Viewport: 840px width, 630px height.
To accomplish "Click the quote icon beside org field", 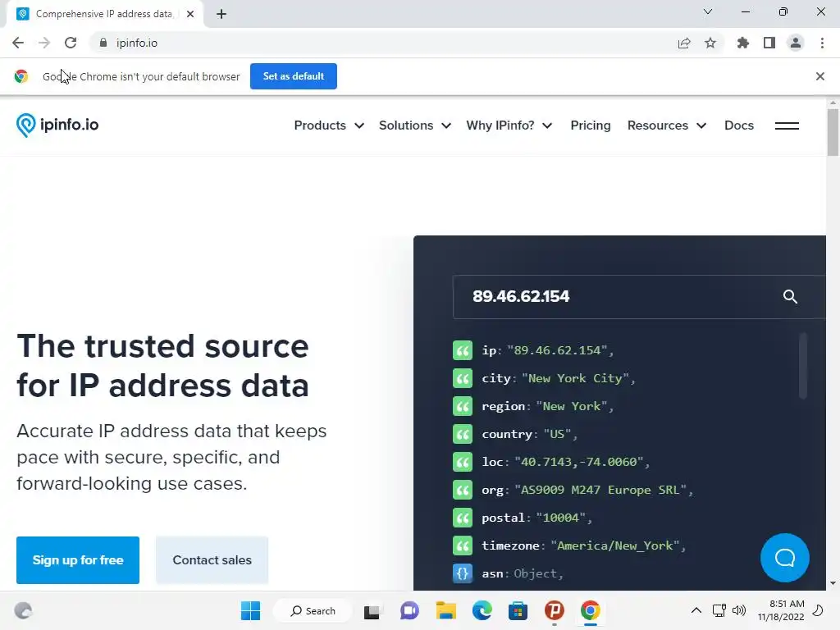I will (x=463, y=490).
